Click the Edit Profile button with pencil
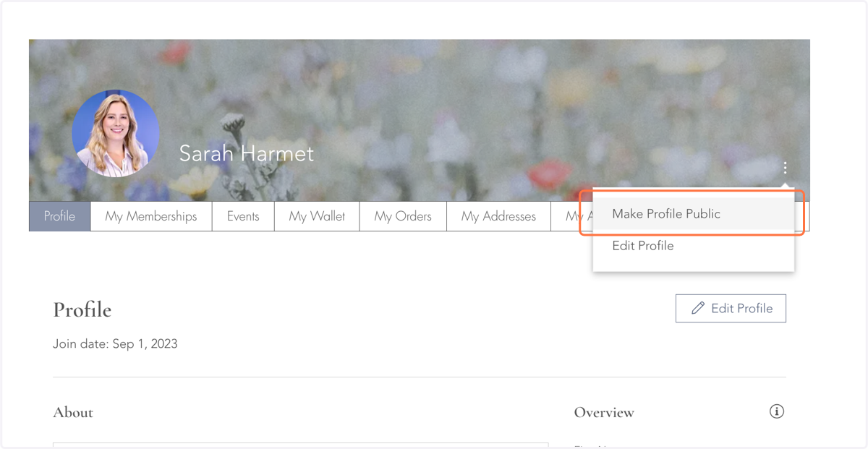The height and width of the screenshot is (449, 868). [731, 308]
